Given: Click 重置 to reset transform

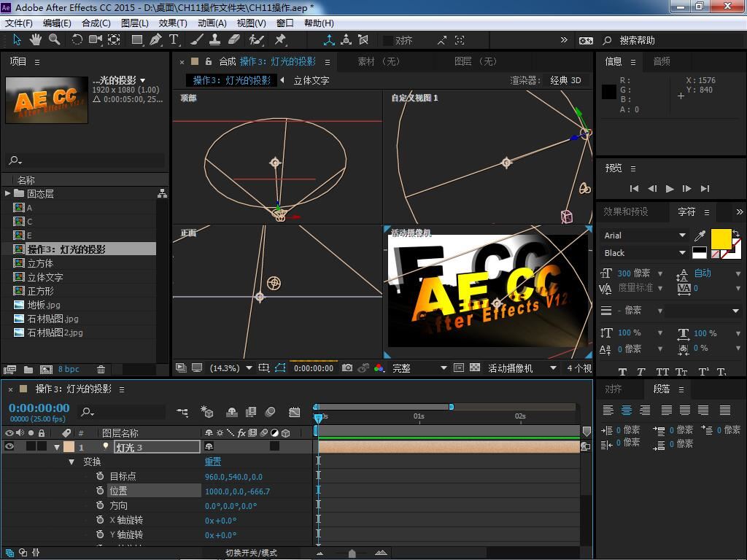Looking at the screenshot, I should [213, 462].
